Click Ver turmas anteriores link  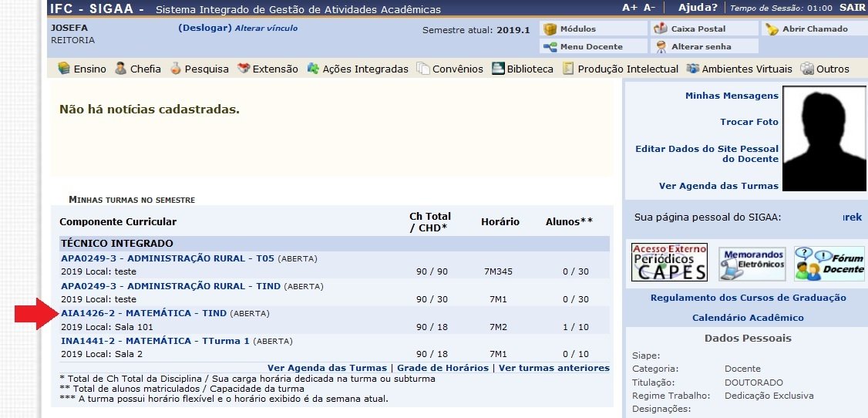[554, 368]
